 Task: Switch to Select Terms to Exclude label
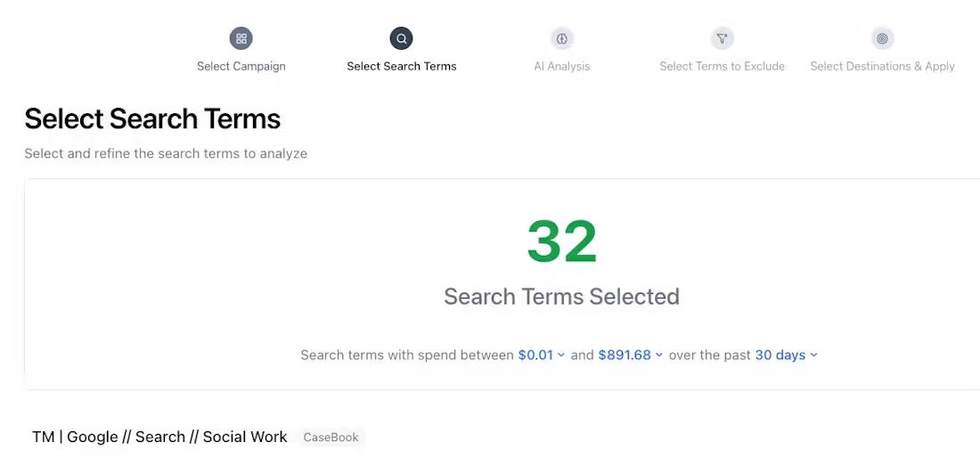(723, 66)
